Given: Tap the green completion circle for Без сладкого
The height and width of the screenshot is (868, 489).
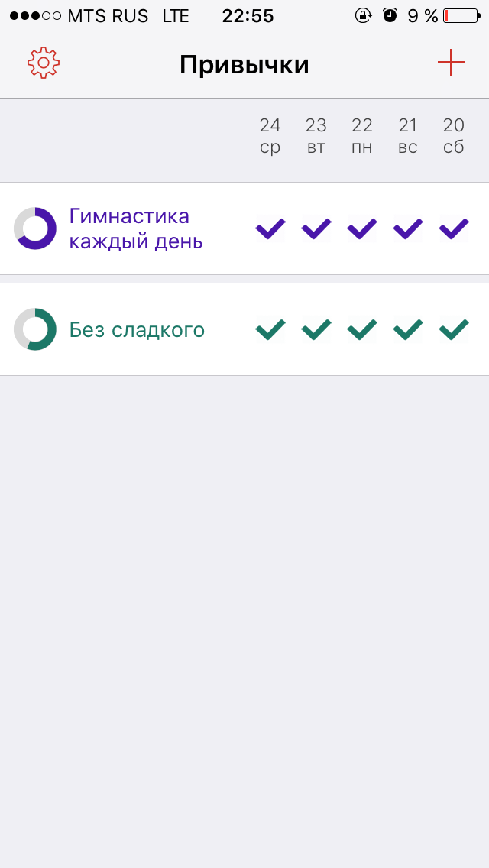Looking at the screenshot, I should [34, 329].
